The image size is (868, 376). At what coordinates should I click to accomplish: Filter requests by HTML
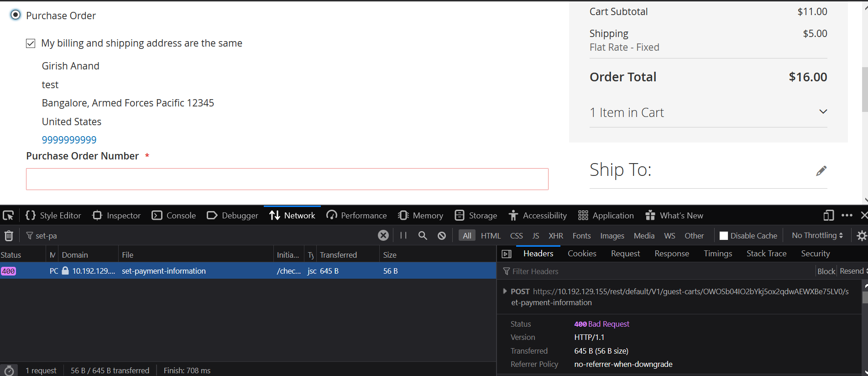491,236
